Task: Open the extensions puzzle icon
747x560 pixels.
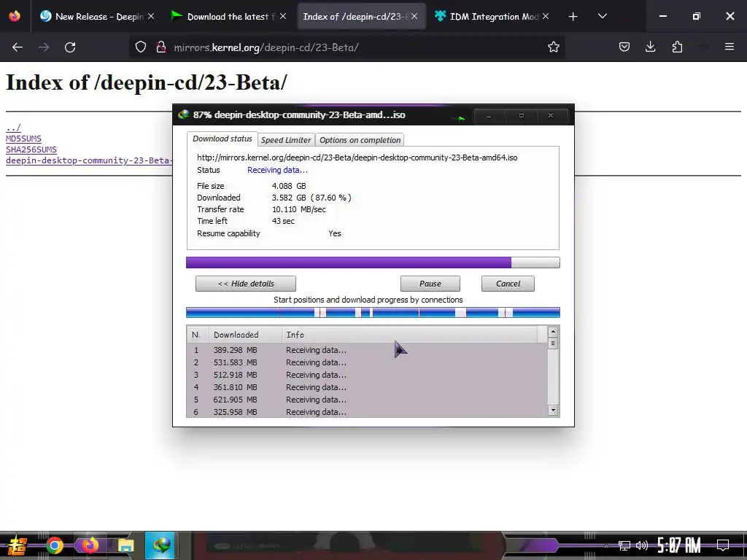Action: (x=677, y=47)
